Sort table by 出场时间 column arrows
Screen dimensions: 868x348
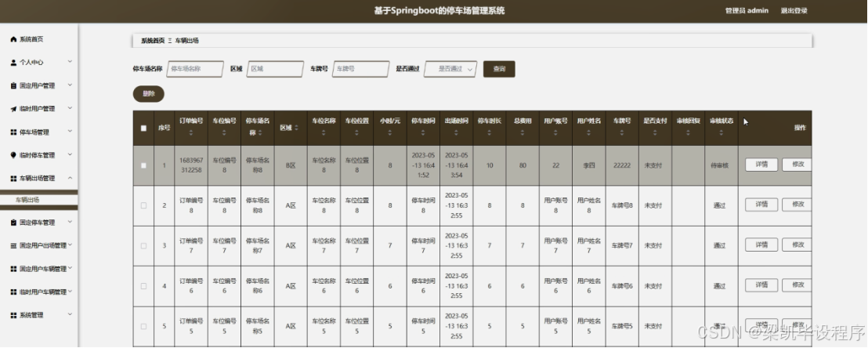(x=457, y=133)
